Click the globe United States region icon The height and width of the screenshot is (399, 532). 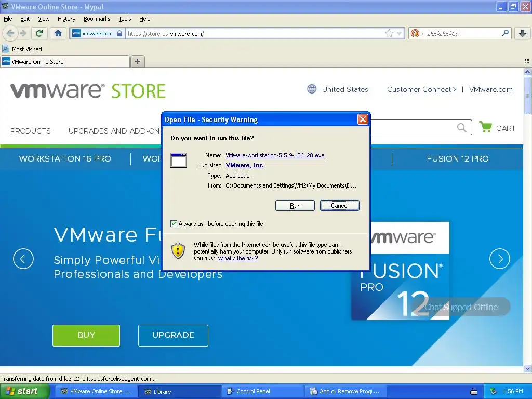coord(312,89)
